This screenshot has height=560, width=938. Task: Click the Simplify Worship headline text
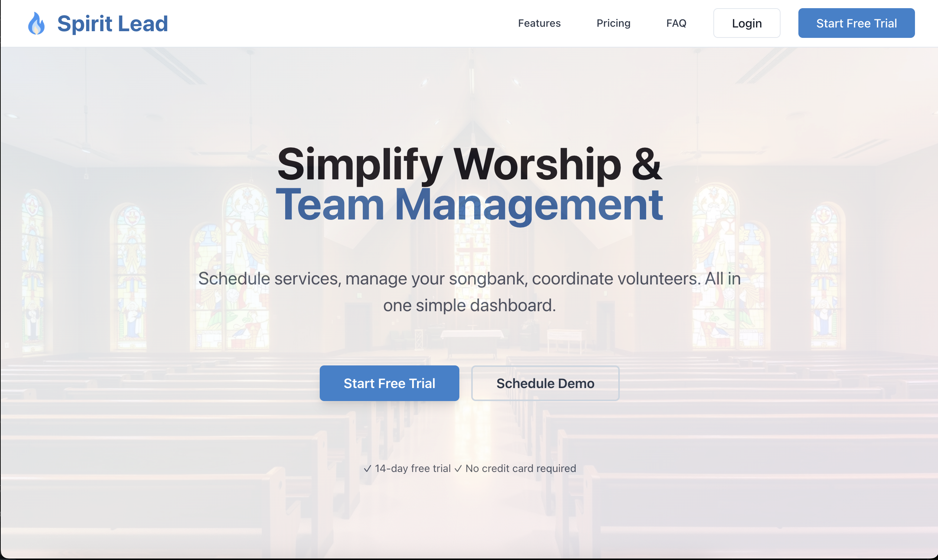(x=449, y=165)
